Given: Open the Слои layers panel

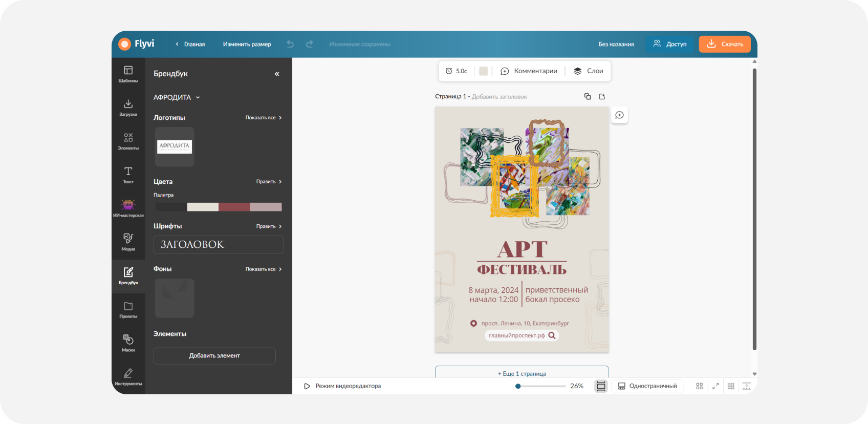Looking at the screenshot, I should click(589, 71).
